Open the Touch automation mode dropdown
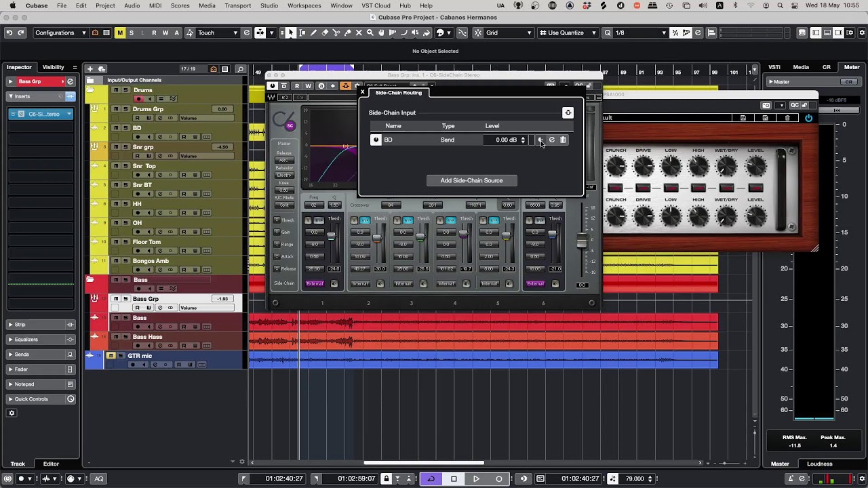This screenshot has width=868, height=488. [218, 33]
